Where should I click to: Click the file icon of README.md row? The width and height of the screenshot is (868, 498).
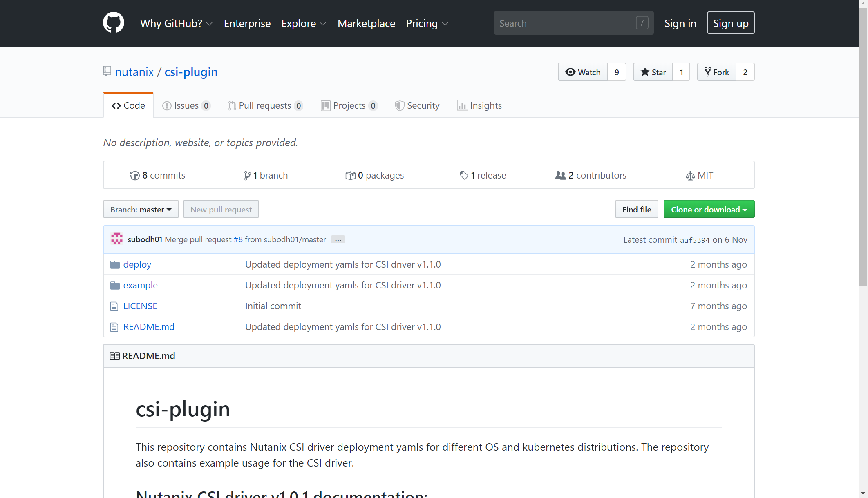[x=114, y=327]
